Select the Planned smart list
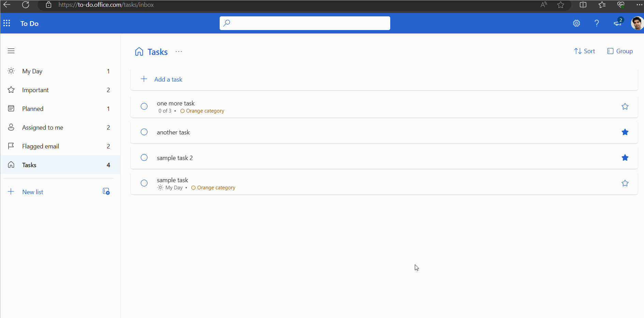 point(32,109)
